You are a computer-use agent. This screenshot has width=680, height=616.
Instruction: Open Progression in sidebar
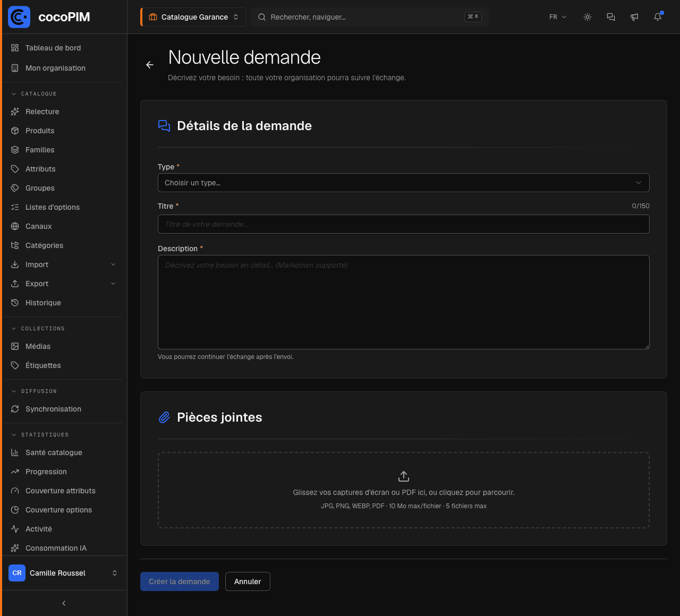point(64,472)
